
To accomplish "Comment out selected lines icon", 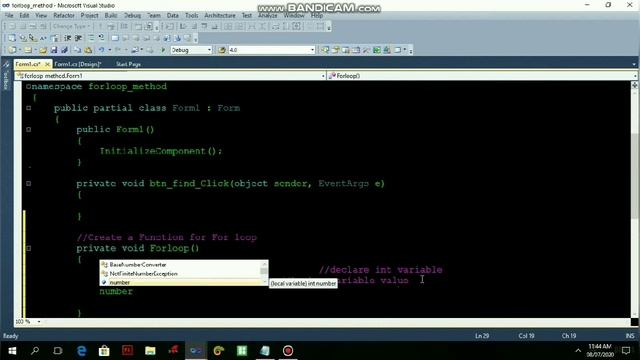I will point(91,38).
